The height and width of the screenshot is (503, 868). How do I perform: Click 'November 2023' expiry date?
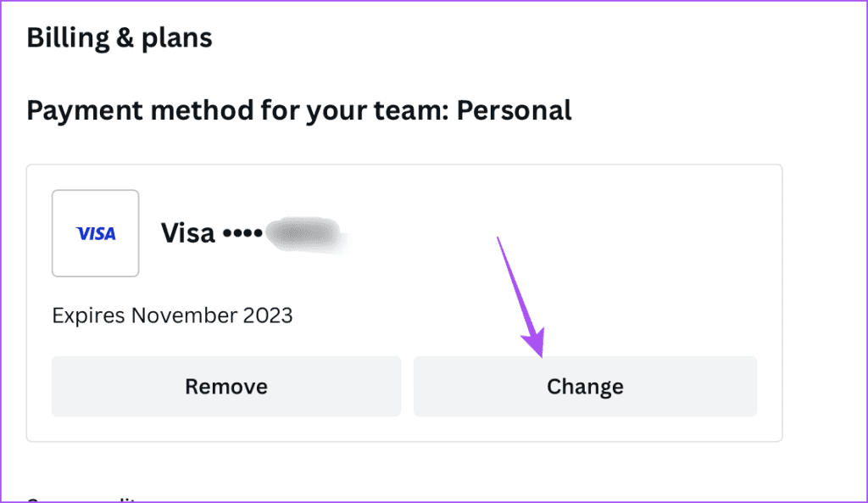click(212, 316)
